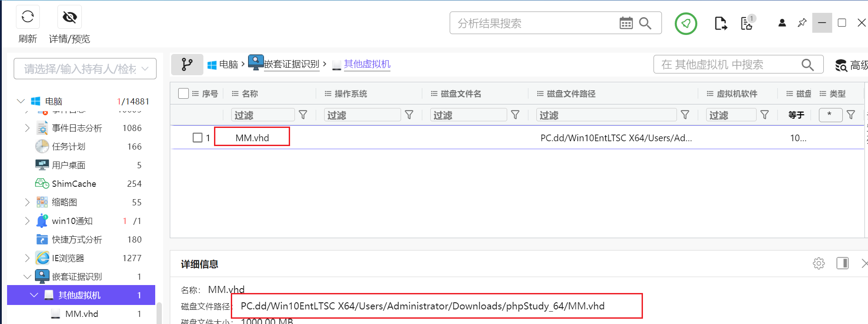Expand the IE浏览器 tree node
Screen dimensions: 868x324
[x=27, y=258]
